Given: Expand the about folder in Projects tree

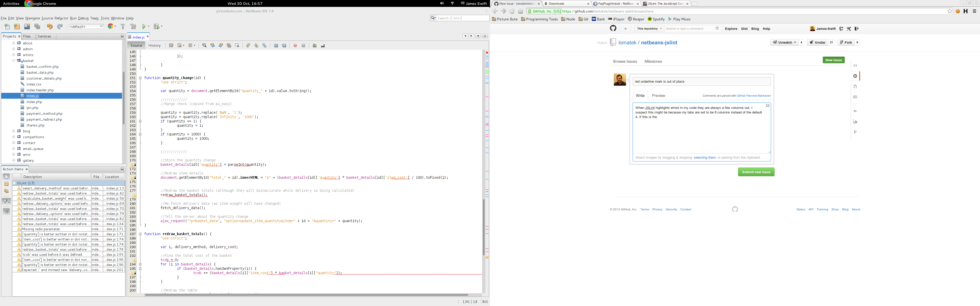Looking at the screenshot, I should [x=14, y=43].
